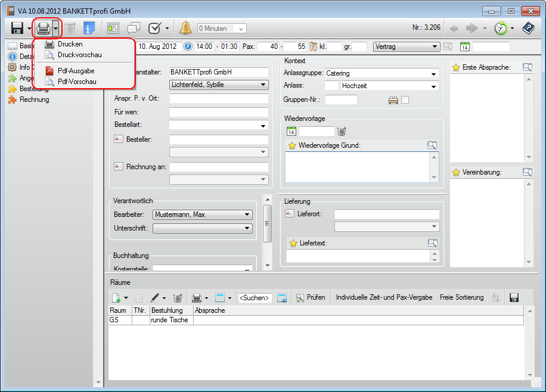This screenshot has height=392, width=546.
Task: Expand the Minuten reminder dropdown
Action: (x=241, y=29)
